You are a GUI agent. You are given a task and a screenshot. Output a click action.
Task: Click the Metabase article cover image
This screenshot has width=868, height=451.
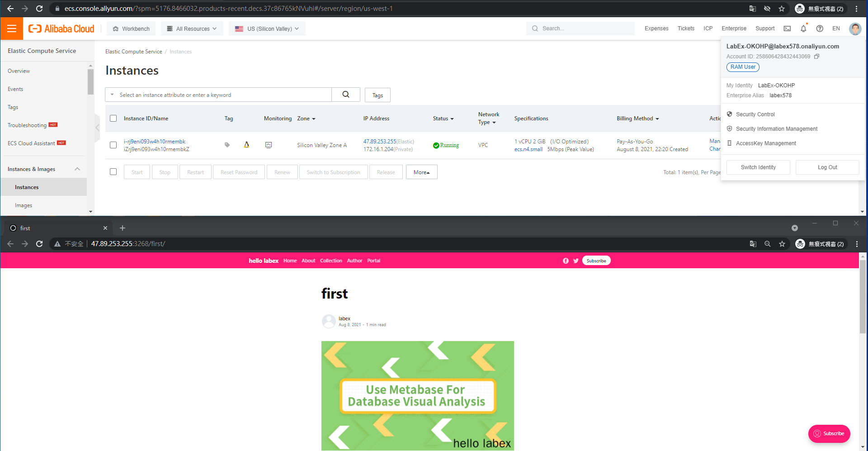418,395
